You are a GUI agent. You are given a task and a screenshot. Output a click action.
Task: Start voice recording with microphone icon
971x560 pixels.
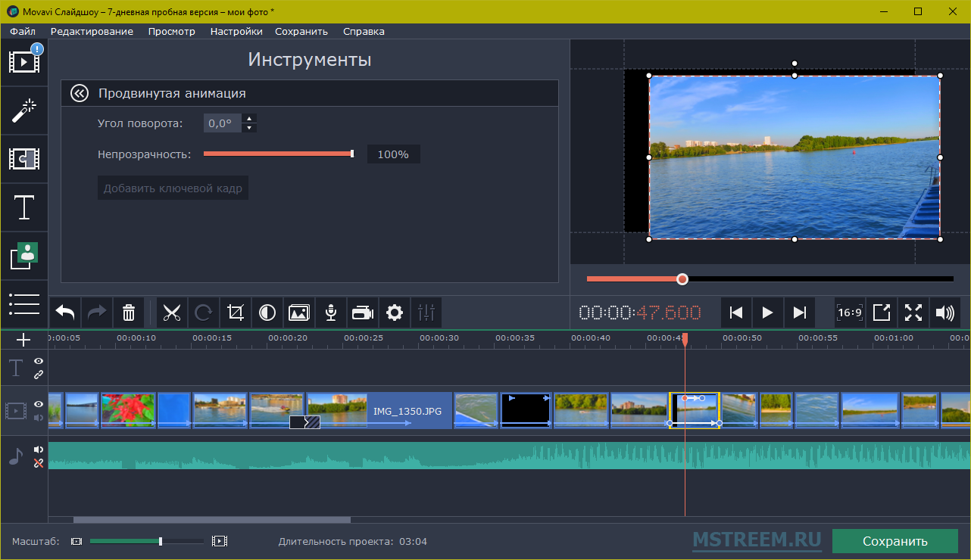tap(331, 313)
